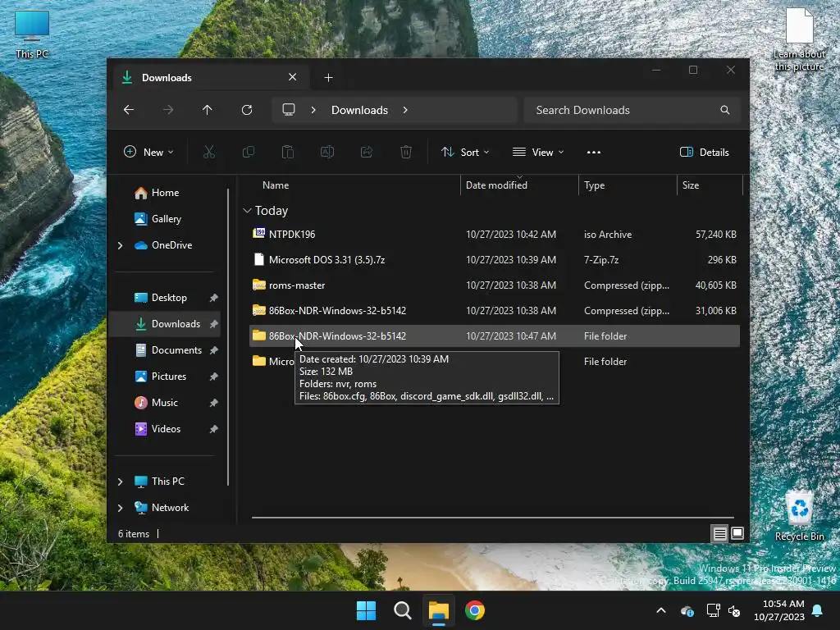The width and height of the screenshot is (840, 630).
Task: Click the horizontal scrollbar of file list
Action: click(x=492, y=518)
